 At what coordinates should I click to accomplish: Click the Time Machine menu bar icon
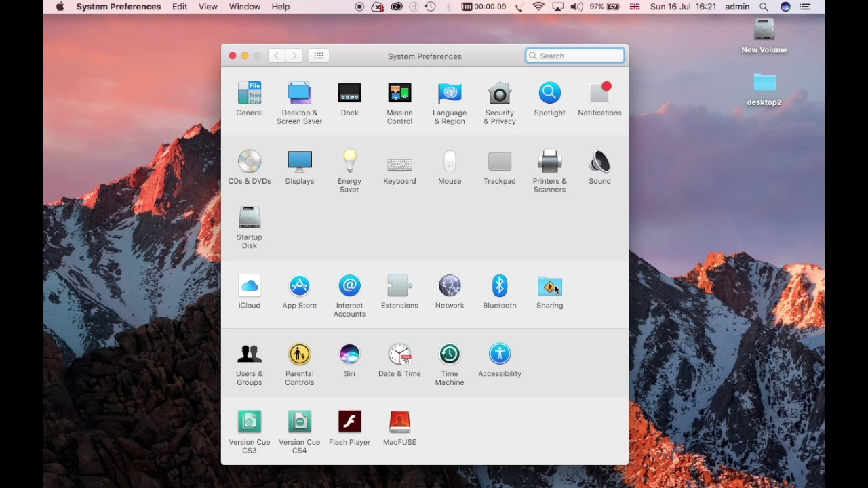pos(430,7)
